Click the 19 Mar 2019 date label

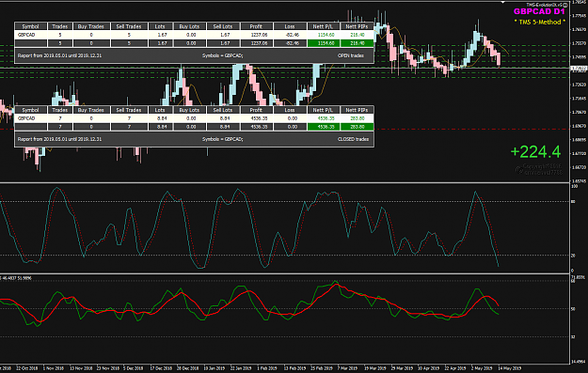(x=375, y=368)
